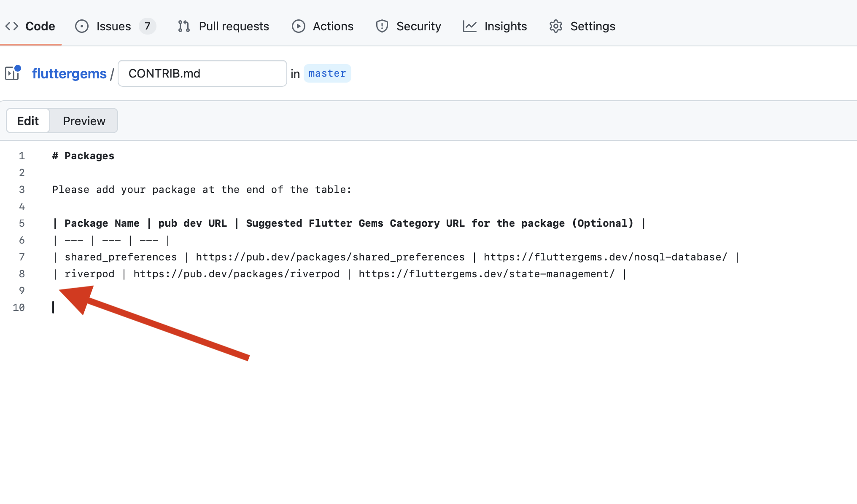Open the fluttergems repository link
Viewport: 857px width, 504px height.
(x=70, y=74)
